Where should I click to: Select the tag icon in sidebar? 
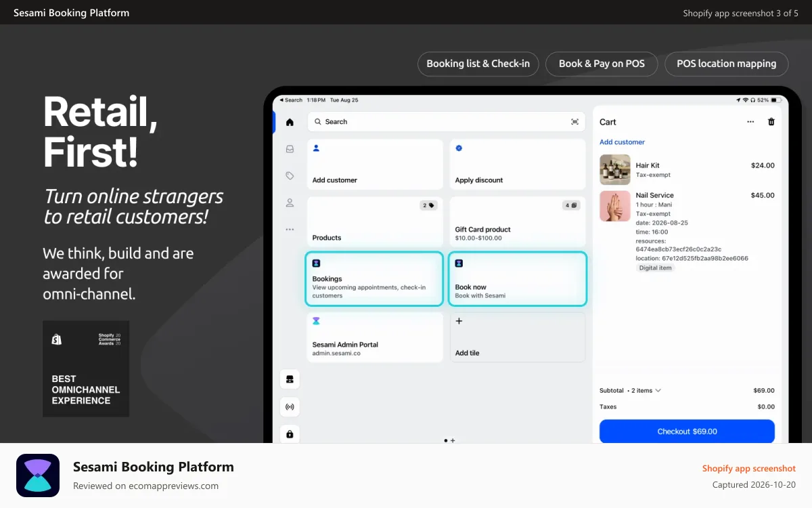click(x=290, y=175)
